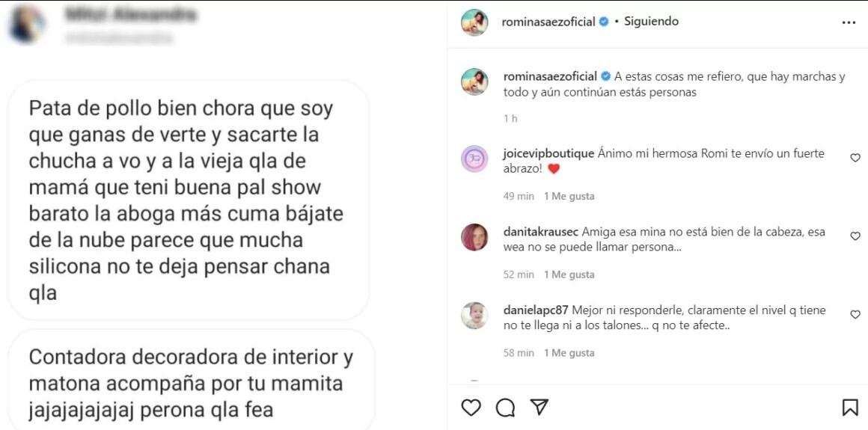Save the post with the bookmark icon

849,407
